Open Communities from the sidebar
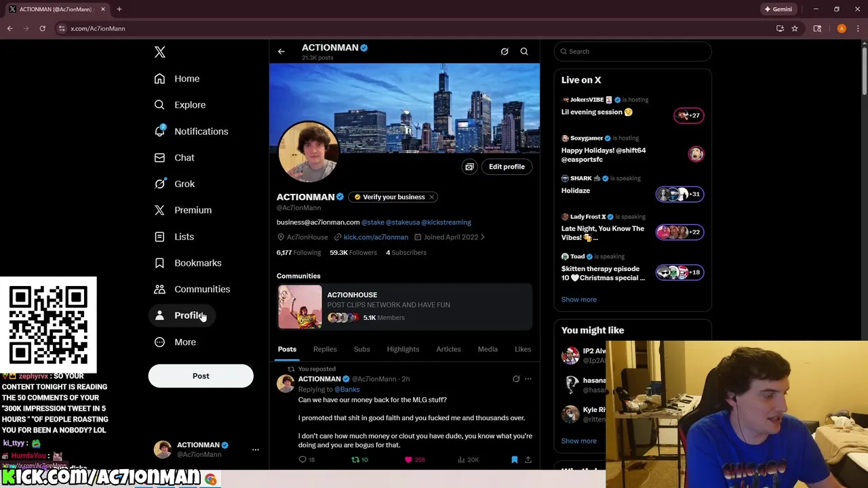 coord(192,289)
